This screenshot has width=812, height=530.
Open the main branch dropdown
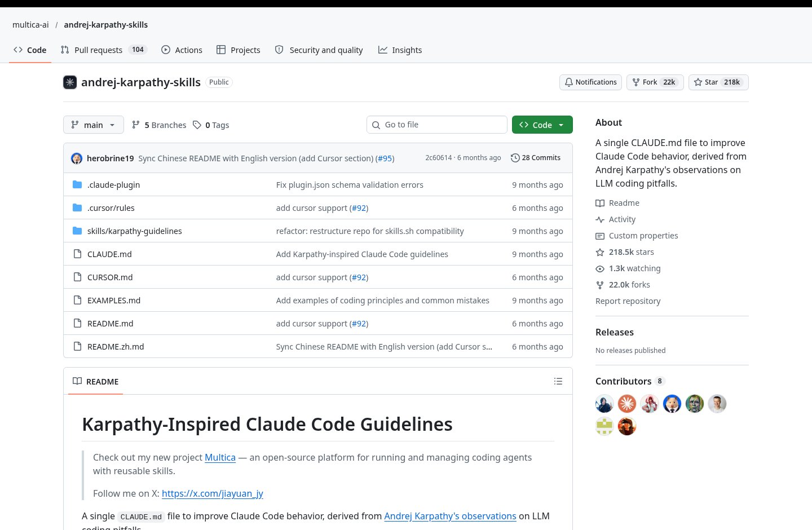[x=93, y=125]
